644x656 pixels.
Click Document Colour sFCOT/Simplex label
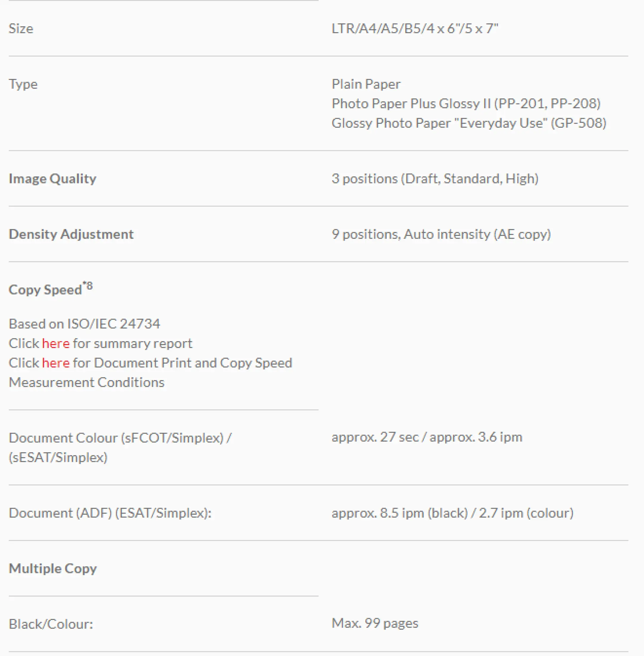(x=120, y=448)
